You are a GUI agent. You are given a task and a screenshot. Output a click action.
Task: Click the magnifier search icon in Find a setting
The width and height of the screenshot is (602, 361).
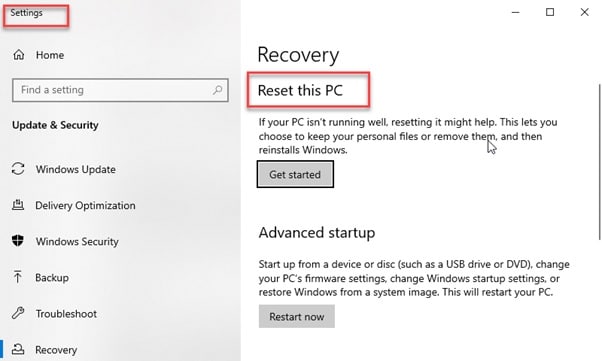tap(217, 90)
